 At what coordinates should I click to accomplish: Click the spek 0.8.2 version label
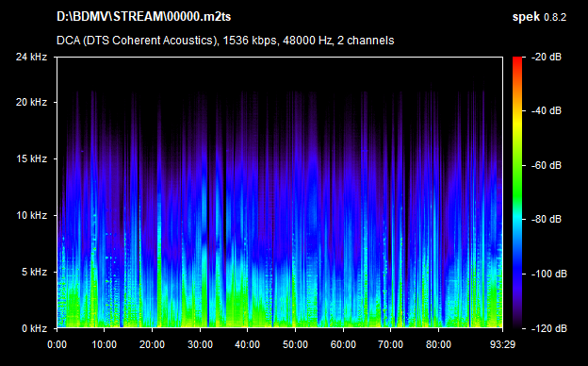pos(539,17)
